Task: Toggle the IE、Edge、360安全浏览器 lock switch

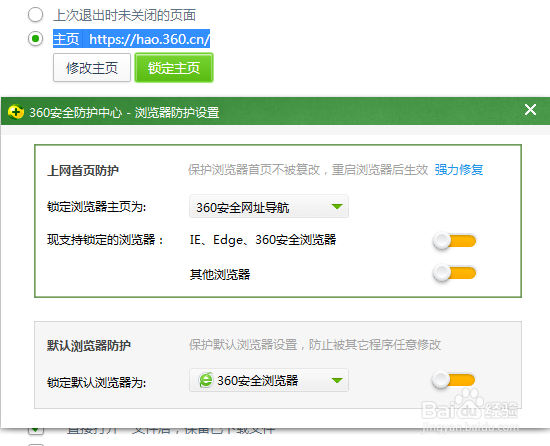Action: (x=455, y=241)
